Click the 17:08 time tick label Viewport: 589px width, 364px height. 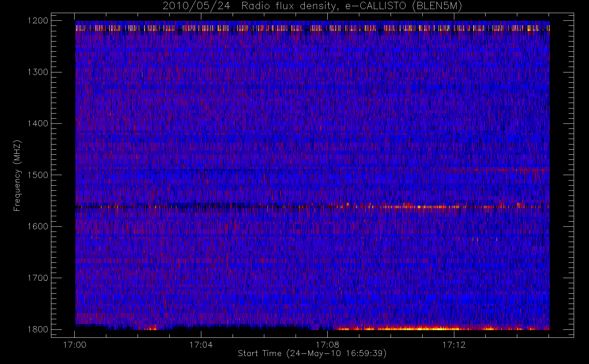(327, 345)
